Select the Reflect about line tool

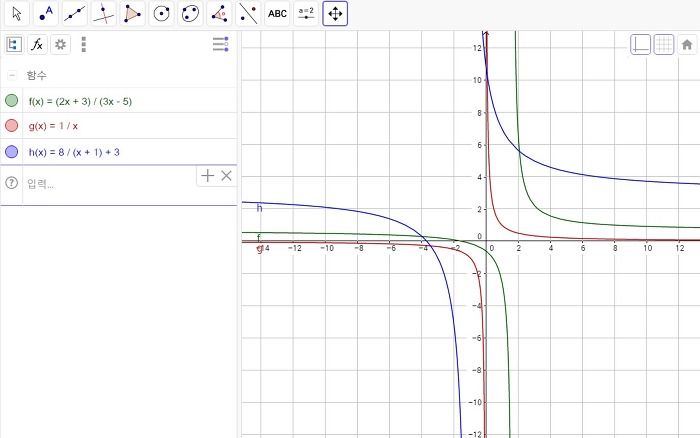click(x=248, y=14)
